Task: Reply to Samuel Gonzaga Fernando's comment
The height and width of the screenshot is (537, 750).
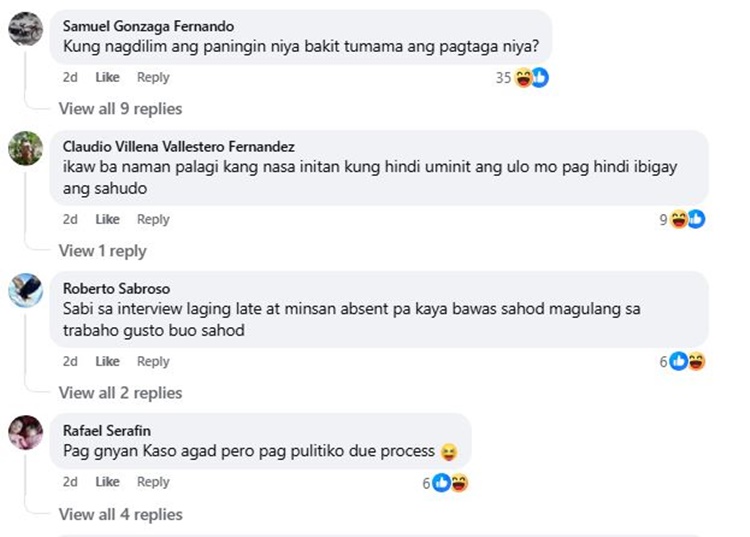Action: tap(153, 78)
